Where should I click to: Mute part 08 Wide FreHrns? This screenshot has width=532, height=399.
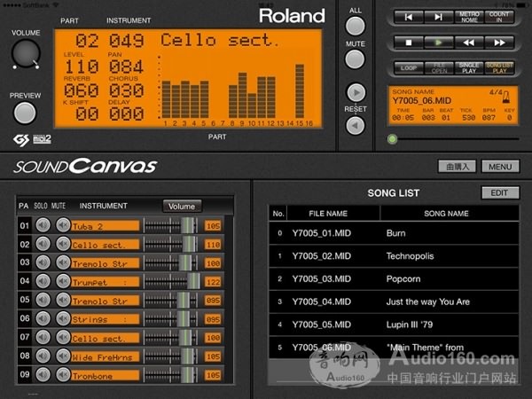point(63,356)
